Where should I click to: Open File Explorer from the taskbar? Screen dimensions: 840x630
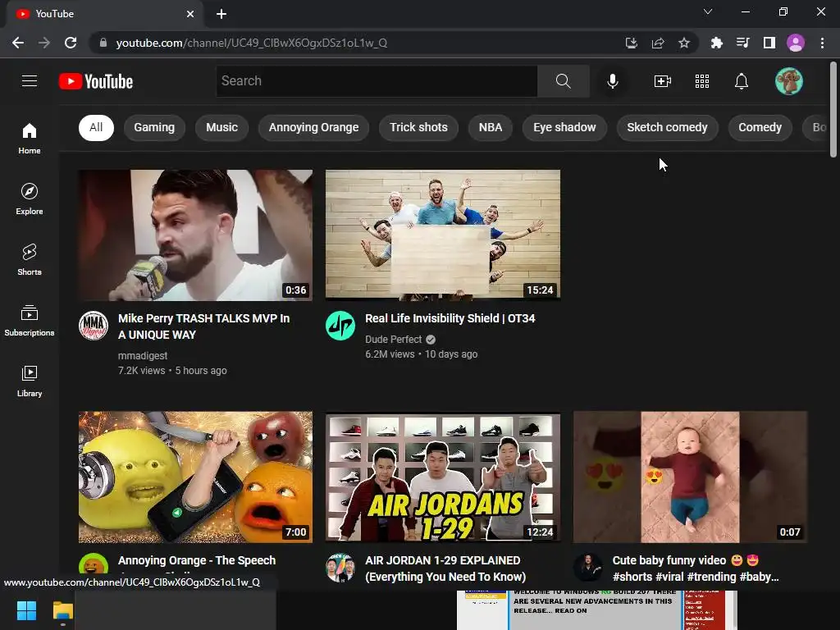point(62,610)
